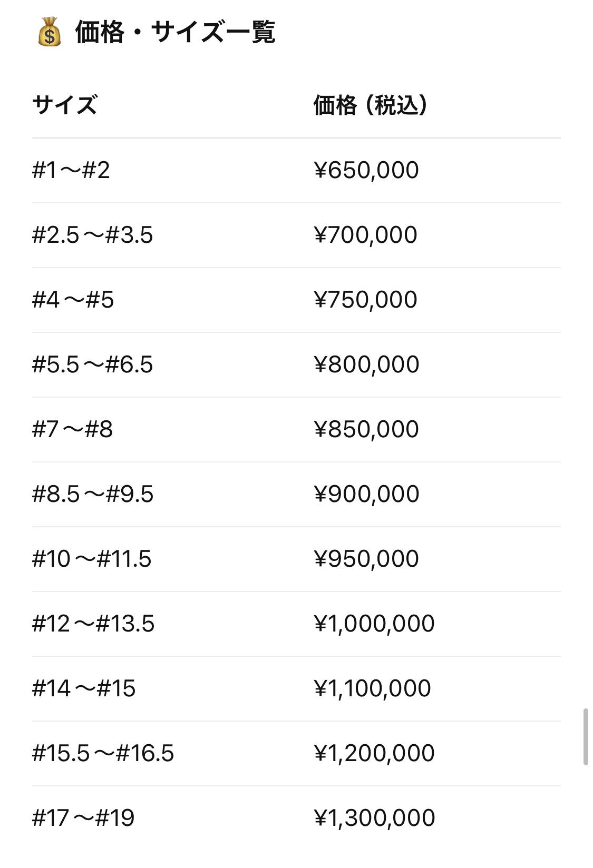593x868 pixels.
Task: Click the ¥700,000 price
Action: point(365,235)
